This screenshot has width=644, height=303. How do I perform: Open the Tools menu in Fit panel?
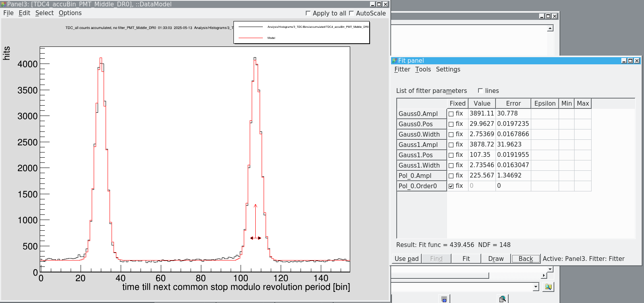tap(423, 69)
